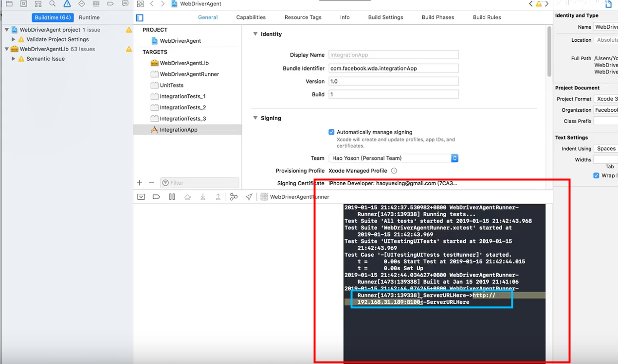Jump to previous issue arrow at top right

[531, 4]
